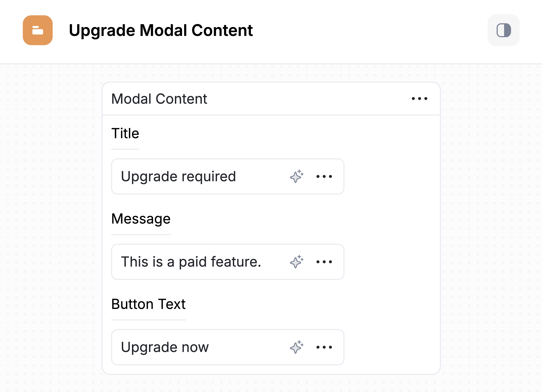Open the Modal Content card options menu
This screenshot has width=542, height=392.
click(419, 99)
